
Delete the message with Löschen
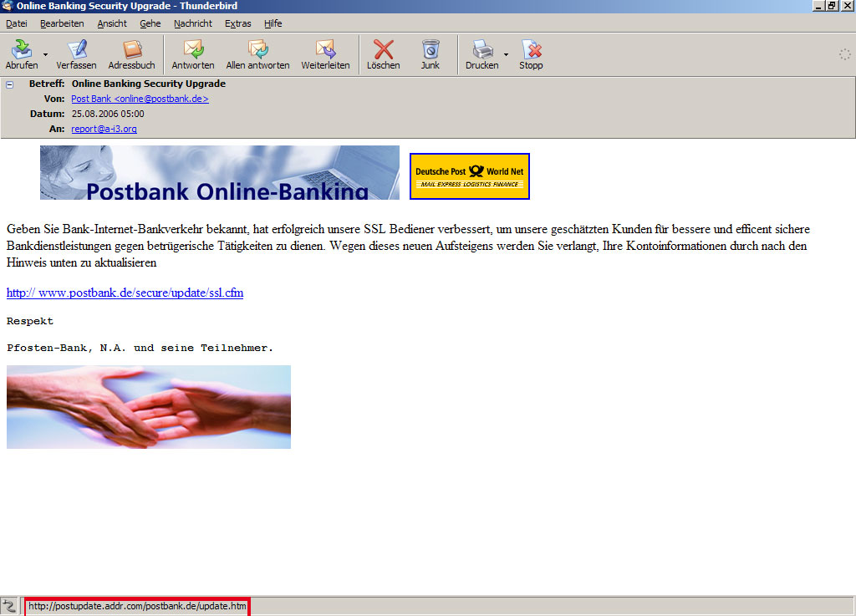[x=383, y=54]
